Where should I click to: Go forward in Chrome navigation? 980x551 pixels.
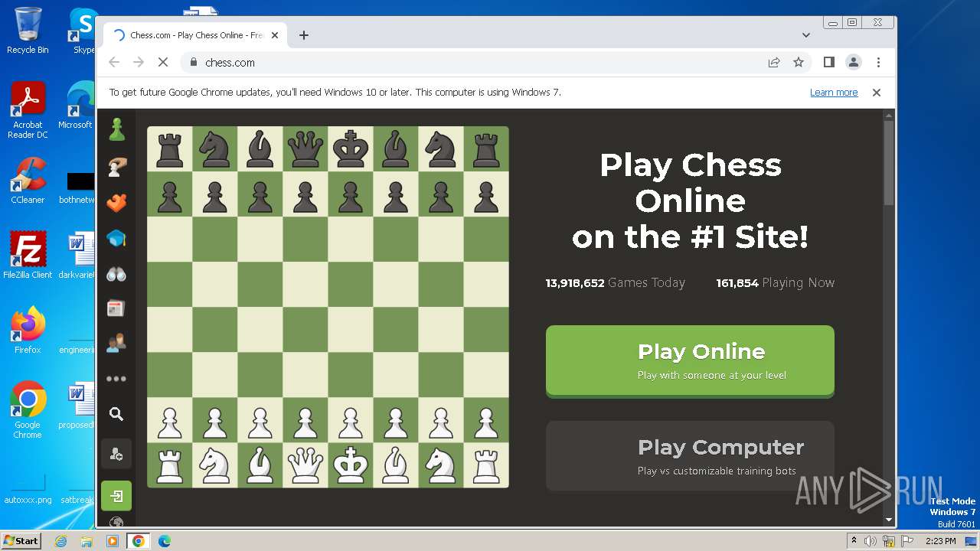tap(139, 62)
